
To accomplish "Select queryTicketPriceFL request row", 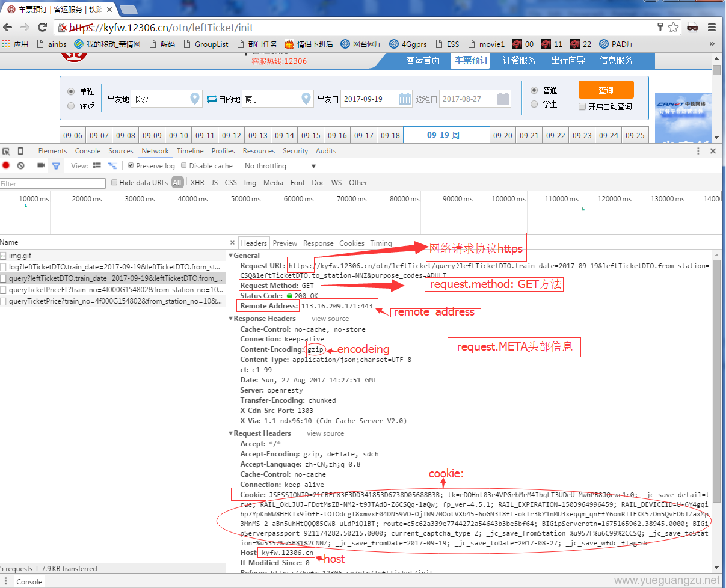I will click(112, 290).
